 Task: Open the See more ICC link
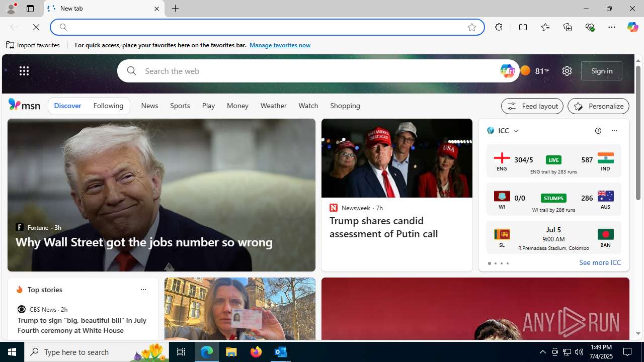[x=600, y=262]
